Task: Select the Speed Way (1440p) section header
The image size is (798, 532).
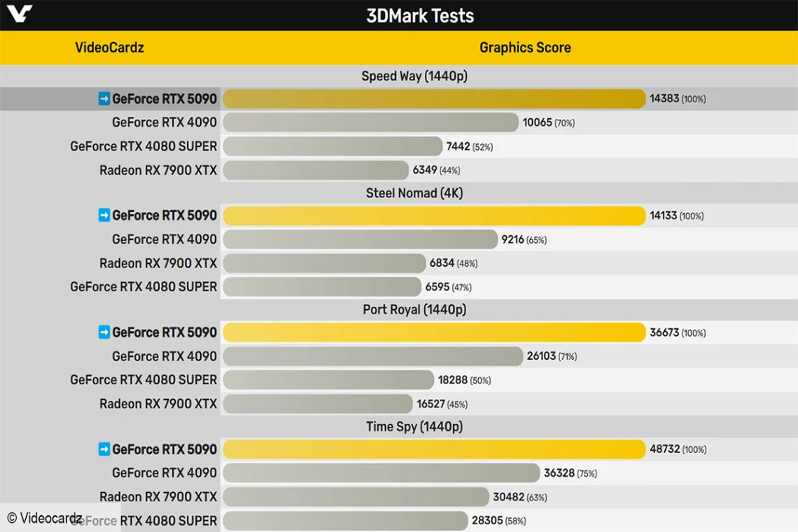Action: click(414, 76)
